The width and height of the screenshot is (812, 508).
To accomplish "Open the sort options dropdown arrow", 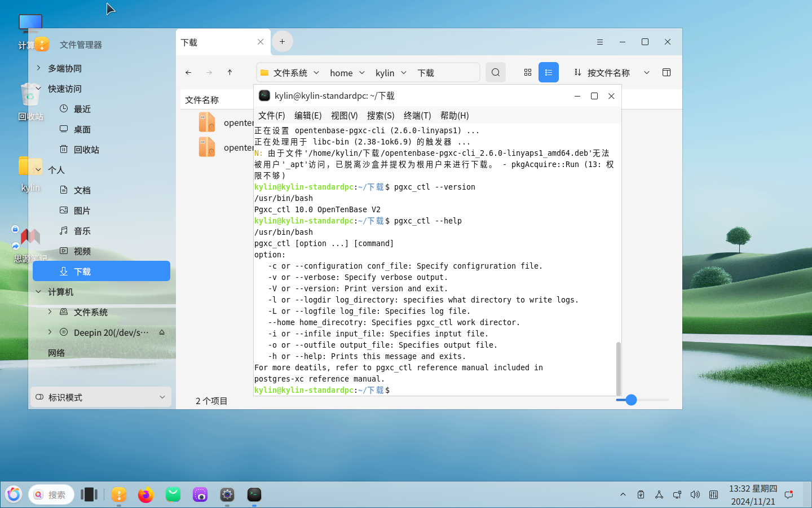I will click(x=647, y=73).
